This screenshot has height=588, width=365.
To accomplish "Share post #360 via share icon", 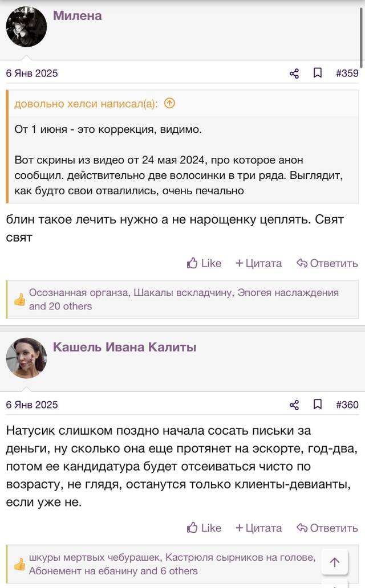I will (x=294, y=405).
